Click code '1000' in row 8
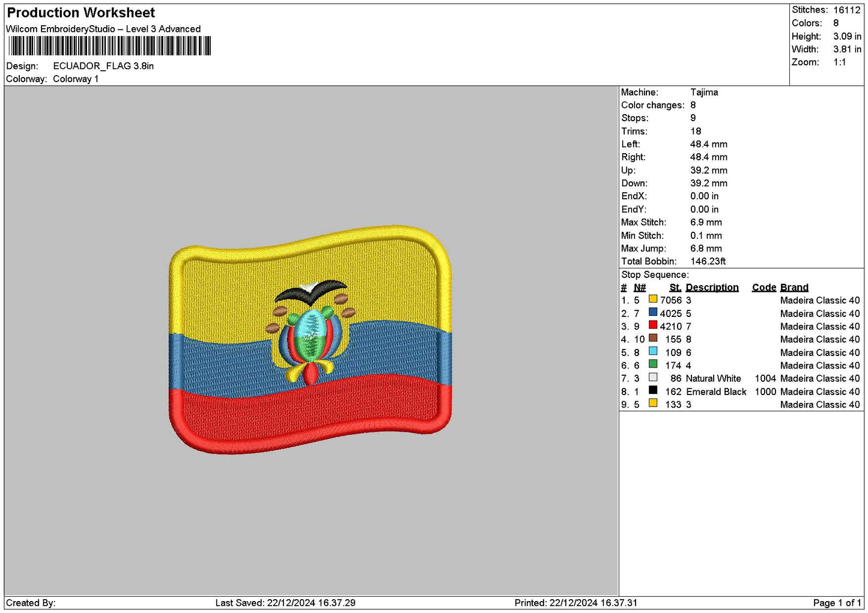Screen dimensions: 868x613 click(765, 392)
